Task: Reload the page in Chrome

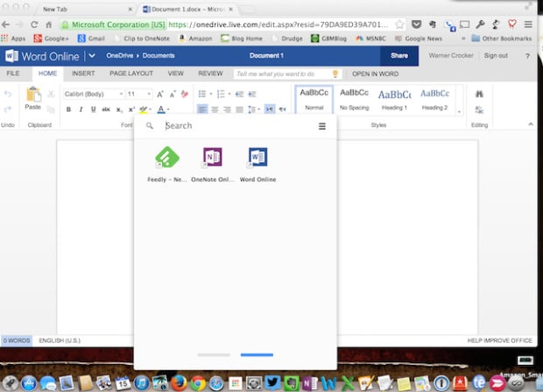Action: pos(34,24)
